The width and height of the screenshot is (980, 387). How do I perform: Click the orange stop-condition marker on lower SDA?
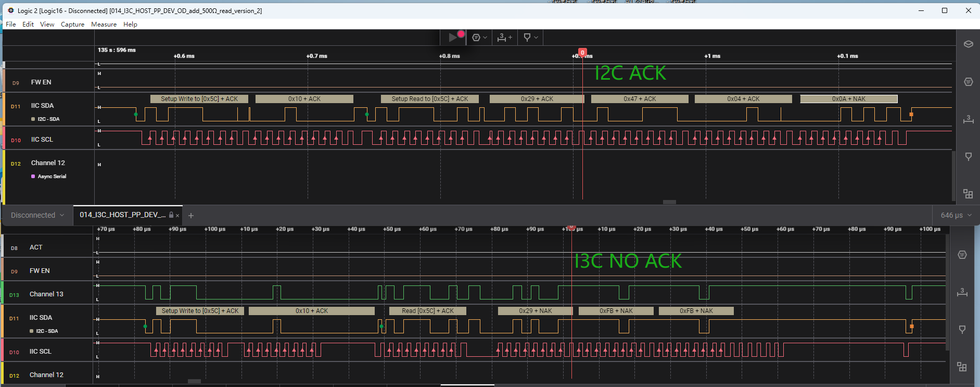pyautogui.click(x=912, y=327)
